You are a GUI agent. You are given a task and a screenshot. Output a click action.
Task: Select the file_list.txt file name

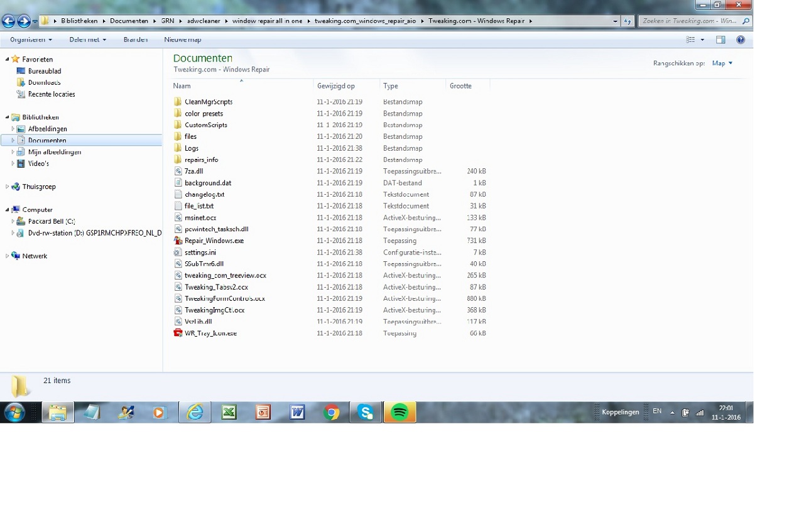199,206
